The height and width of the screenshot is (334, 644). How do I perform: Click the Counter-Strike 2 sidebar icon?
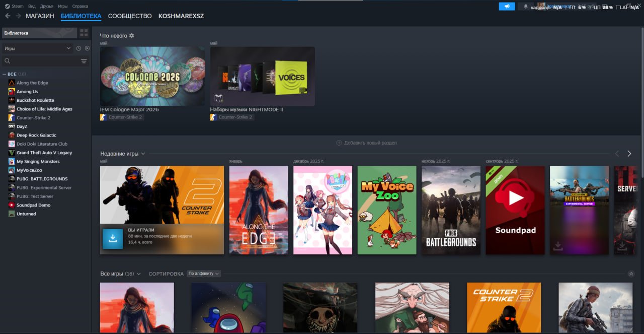pos(12,118)
